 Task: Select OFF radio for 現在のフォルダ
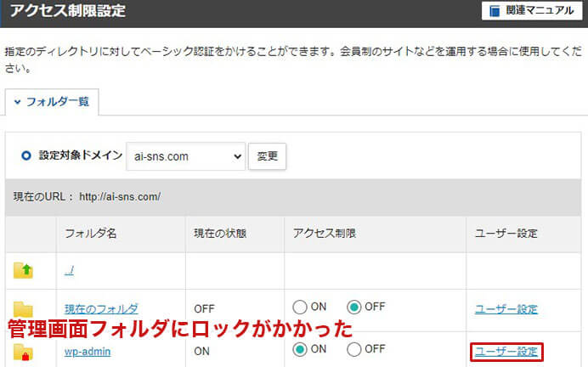(x=354, y=307)
